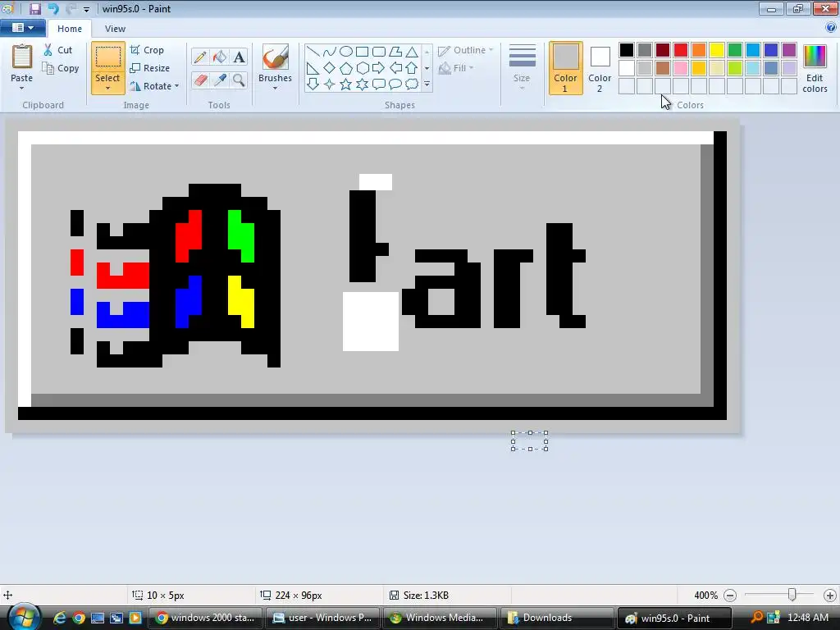Image resolution: width=840 pixels, height=630 pixels.
Task: Choose the Line shape
Action: 313,52
